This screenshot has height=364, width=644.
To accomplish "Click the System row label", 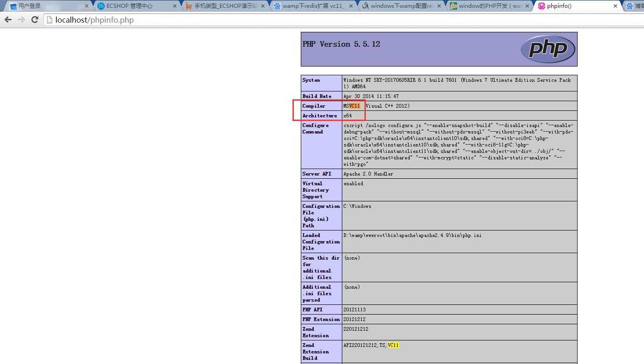I will point(311,80).
